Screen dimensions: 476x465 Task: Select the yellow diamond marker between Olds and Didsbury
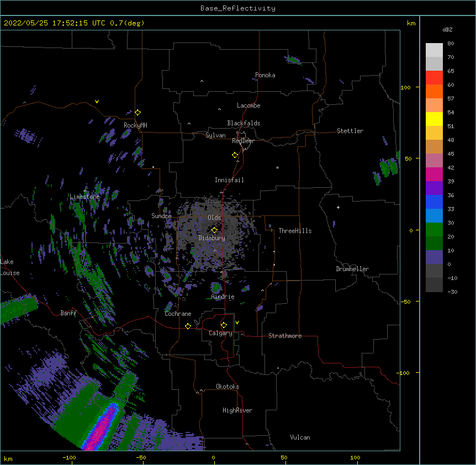[x=214, y=230]
